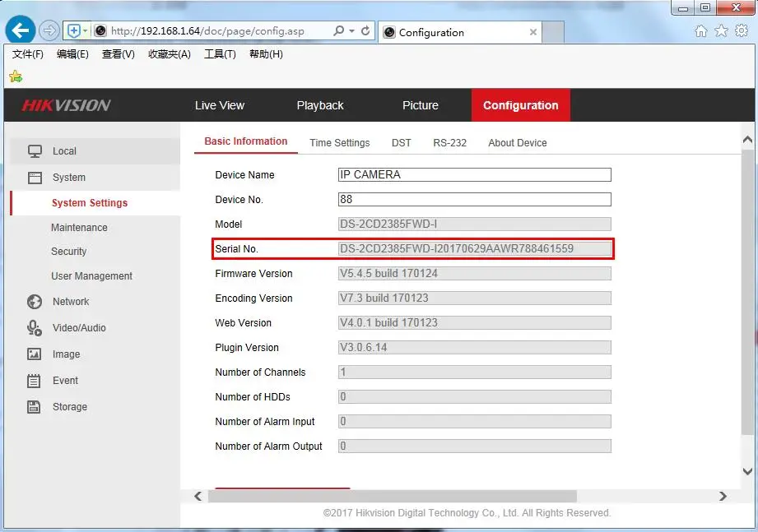Click the Local monitor icon in sidebar

[x=35, y=151]
